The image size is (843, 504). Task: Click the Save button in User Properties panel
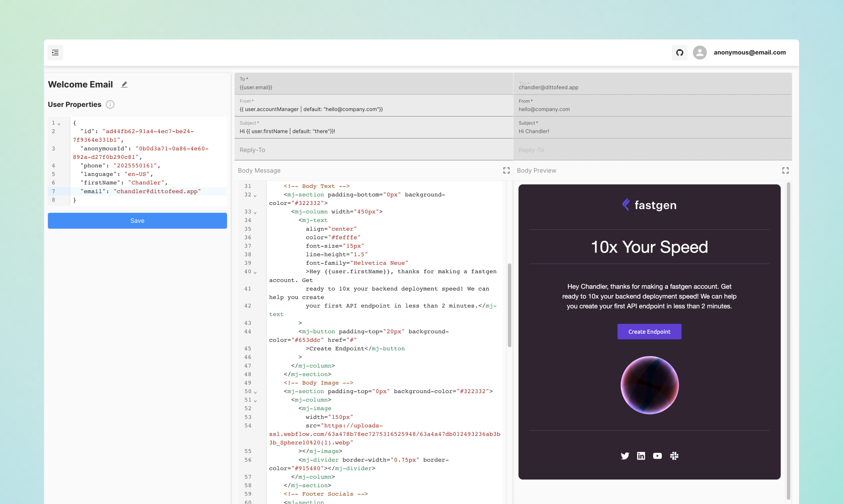tap(137, 220)
